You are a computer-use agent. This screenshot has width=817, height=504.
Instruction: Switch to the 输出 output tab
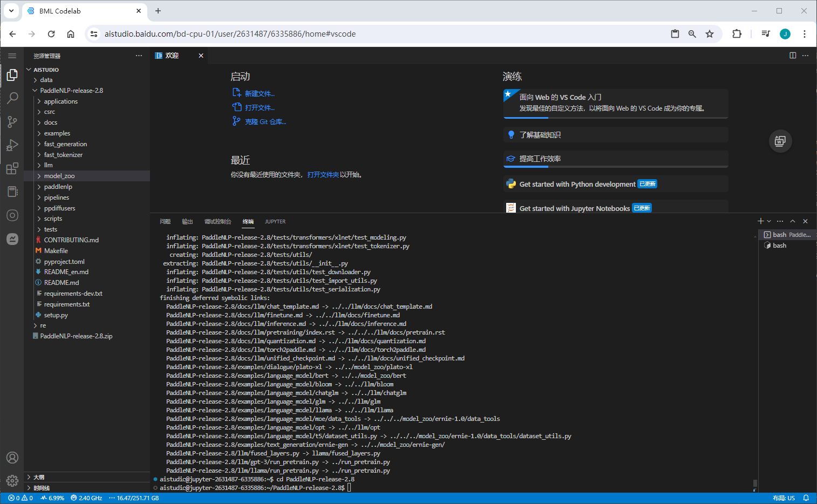coord(187,222)
